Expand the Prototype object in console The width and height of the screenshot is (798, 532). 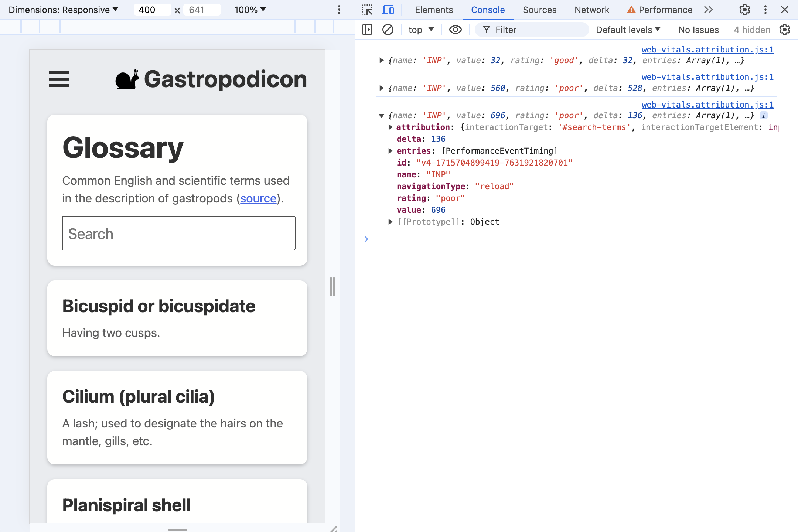[389, 221]
